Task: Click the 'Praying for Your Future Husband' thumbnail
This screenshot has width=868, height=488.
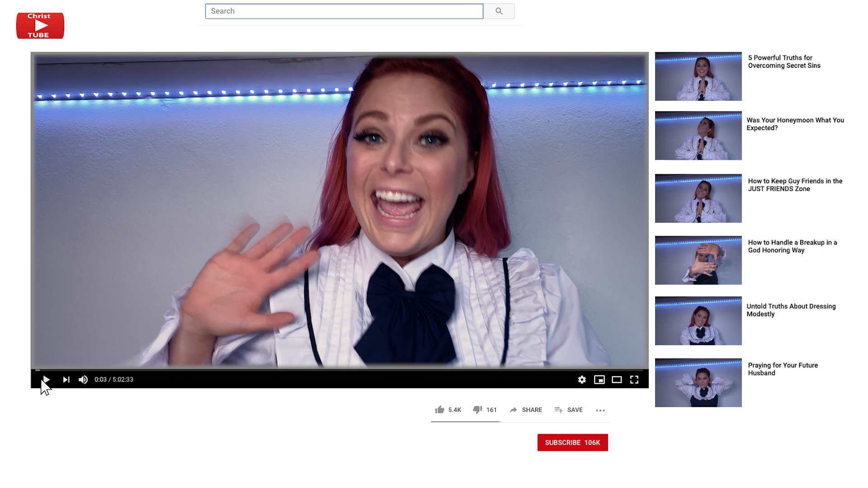Action: 698,382
